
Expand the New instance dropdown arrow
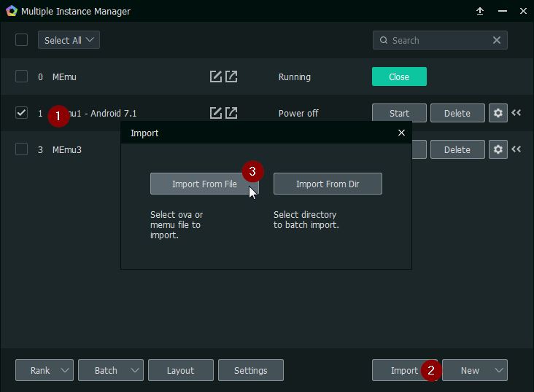(x=499, y=370)
